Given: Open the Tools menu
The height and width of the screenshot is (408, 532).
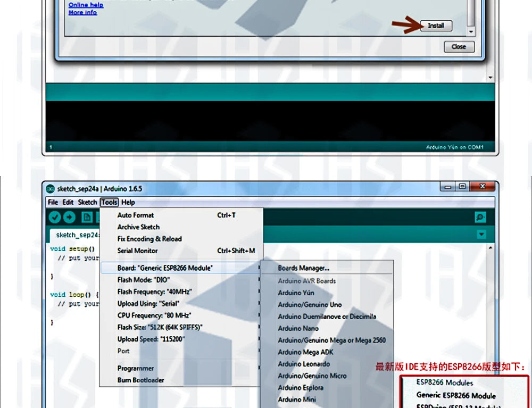Looking at the screenshot, I should coord(109,202).
